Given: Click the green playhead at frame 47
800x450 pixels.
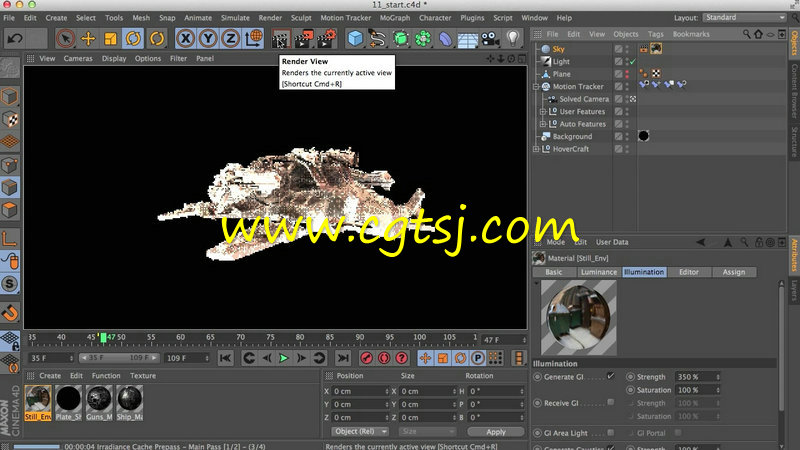Looking at the screenshot, I should 104,337.
